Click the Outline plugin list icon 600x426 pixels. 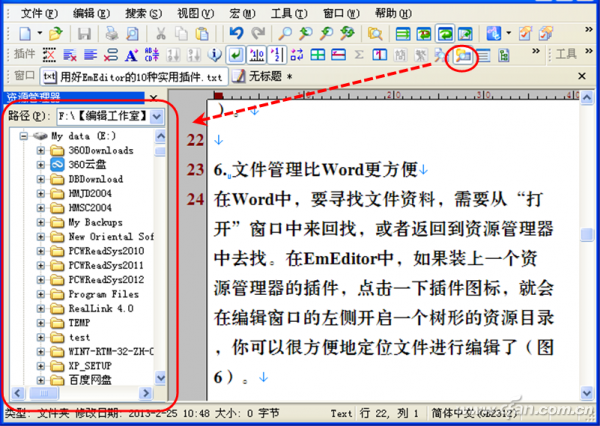[x=483, y=56]
